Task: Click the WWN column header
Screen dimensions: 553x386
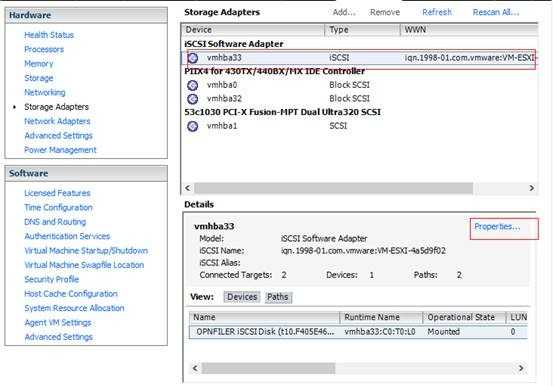Action: click(469, 30)
